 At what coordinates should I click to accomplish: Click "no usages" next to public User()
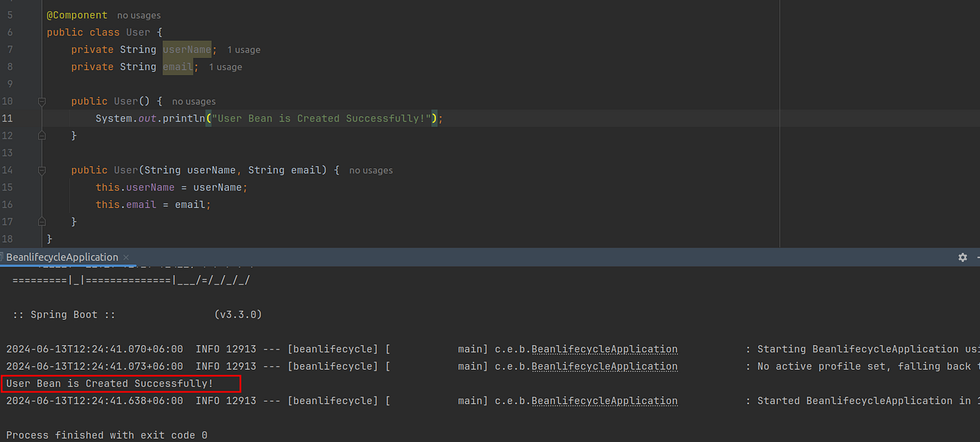pos(193,101)
